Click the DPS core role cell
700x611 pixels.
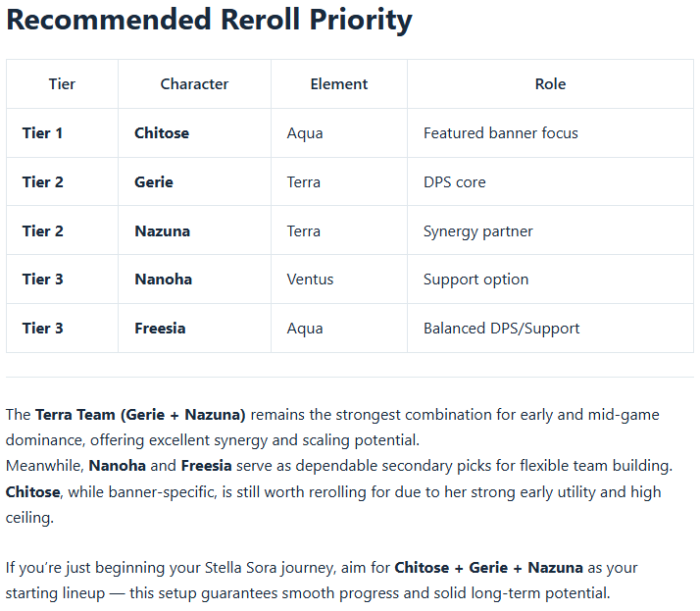click(x=454, y=182)
